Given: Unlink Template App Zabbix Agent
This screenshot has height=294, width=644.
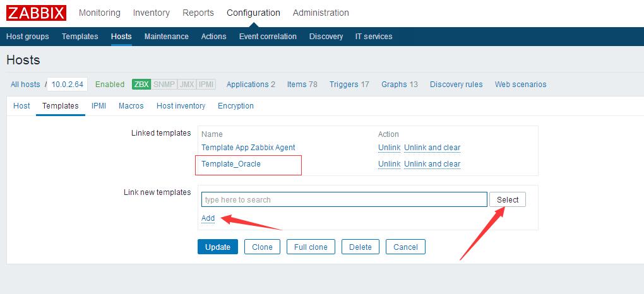Looking at the screenshot, I should 389,148.
